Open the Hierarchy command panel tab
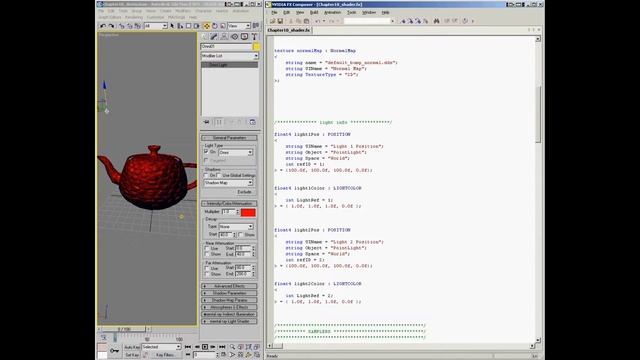Viewport: 640px width, 360px height. pyautogui.click(x=224, y=37)
